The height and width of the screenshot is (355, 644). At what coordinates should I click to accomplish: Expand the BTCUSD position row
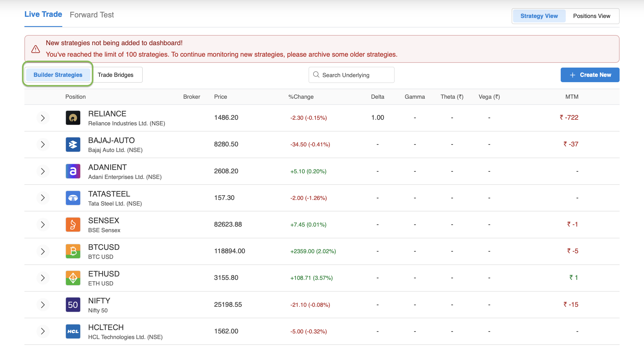tap(43, 251)
